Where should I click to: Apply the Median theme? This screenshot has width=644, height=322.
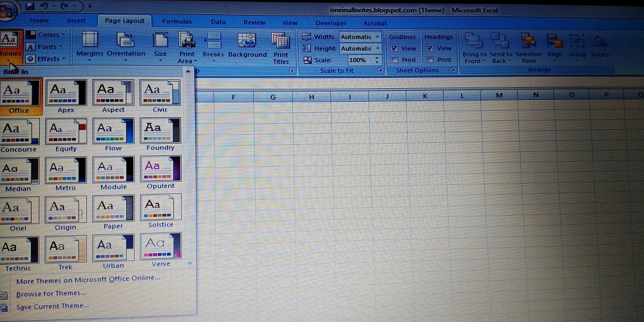click(x=19, y=175)
